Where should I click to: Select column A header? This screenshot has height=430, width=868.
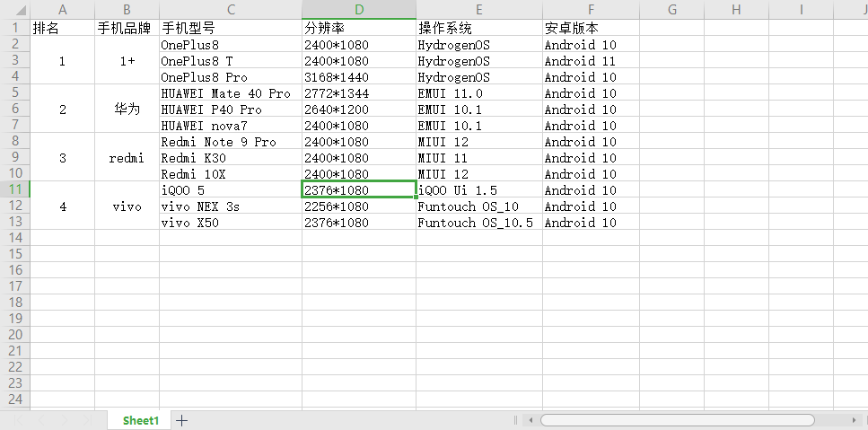tap(63, 9)
